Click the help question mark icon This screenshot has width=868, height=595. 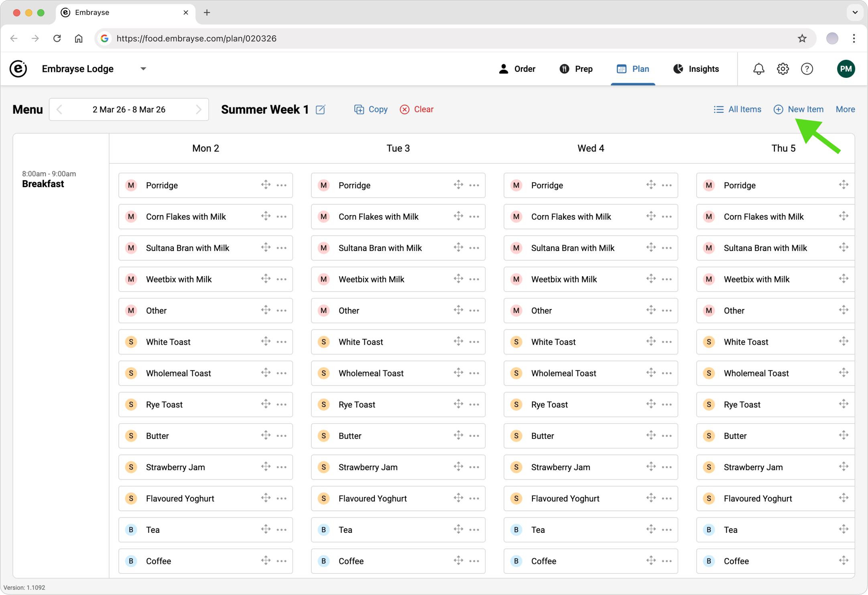pyautogui.click(x=807, y=69)
